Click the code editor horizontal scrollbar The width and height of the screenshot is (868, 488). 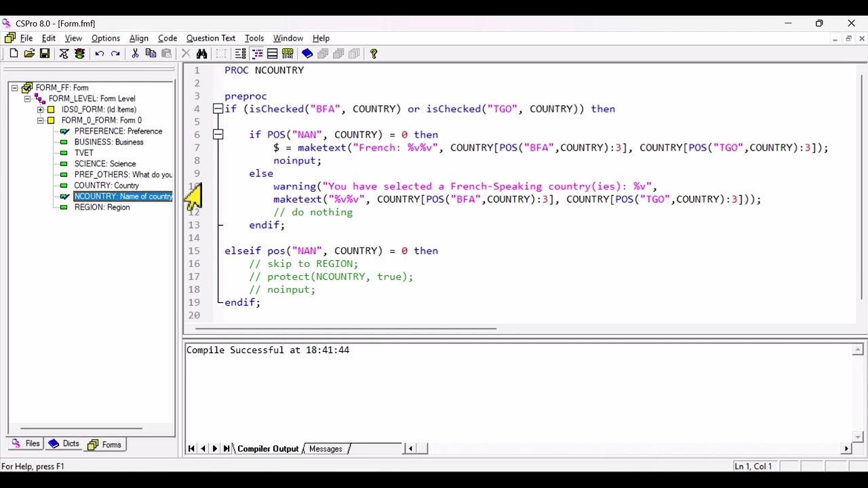coord(346,329)
